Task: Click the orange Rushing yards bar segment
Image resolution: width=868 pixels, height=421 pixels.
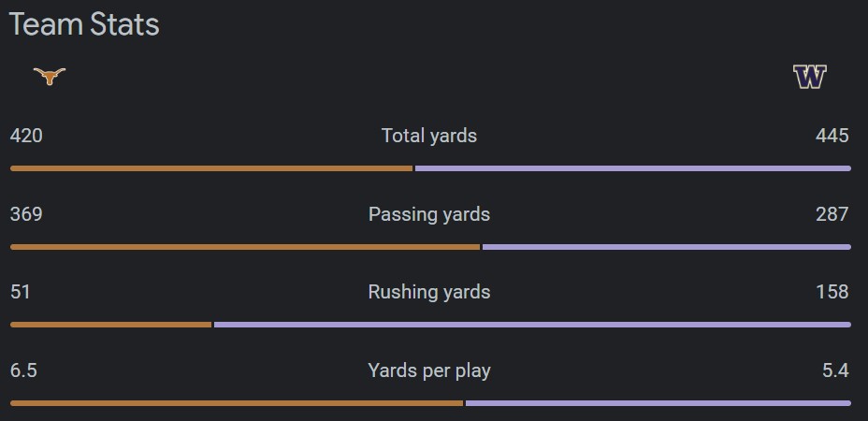Action: [x=111, y=325]
